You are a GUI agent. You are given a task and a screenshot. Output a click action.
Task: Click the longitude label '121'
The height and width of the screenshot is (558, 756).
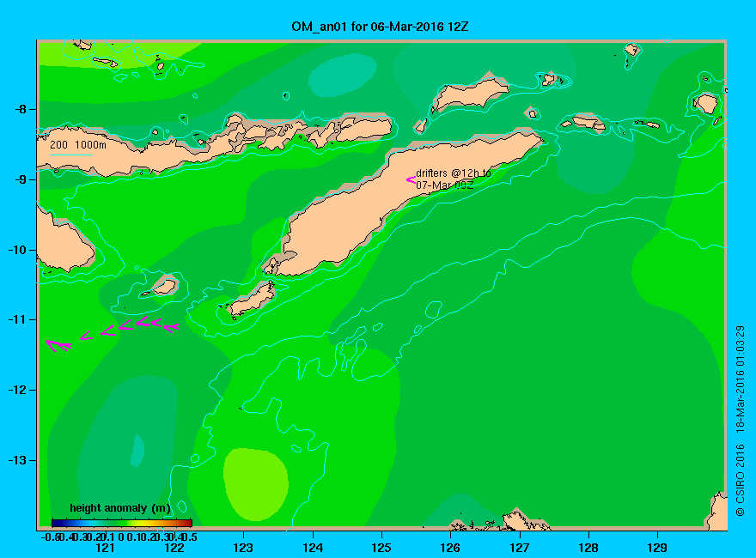click(x=105, y=548)
